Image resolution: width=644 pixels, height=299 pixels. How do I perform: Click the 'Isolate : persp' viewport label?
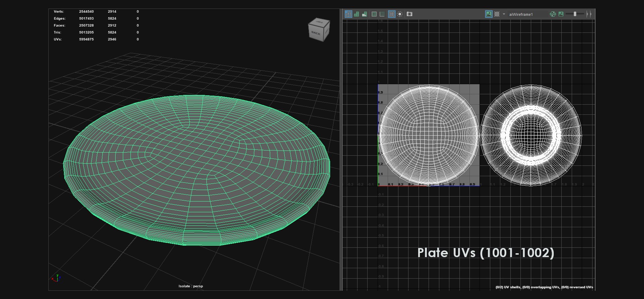[191, 286]
